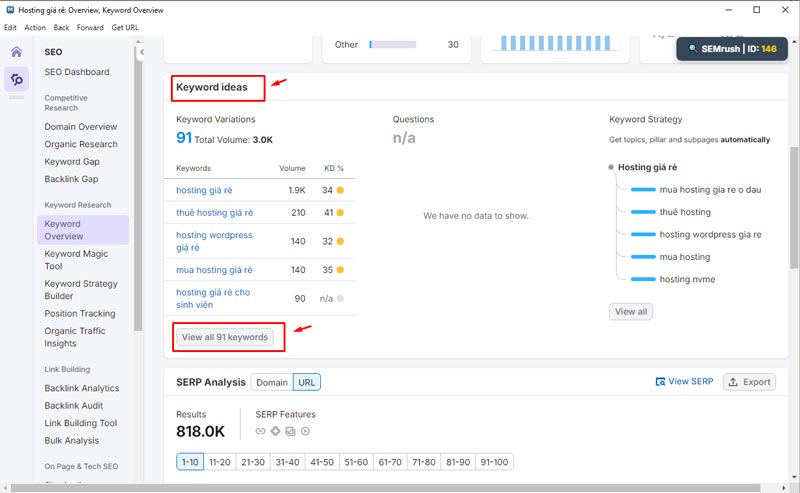Click the link icon under SERP Features
The width and height of the screenshot is (800, 493).
click(260, 431)
